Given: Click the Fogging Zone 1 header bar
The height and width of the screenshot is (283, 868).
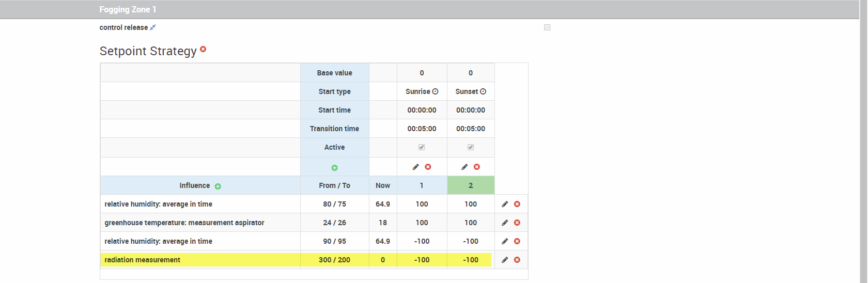Looking at the screenshot, I should (x=429, y=9).
